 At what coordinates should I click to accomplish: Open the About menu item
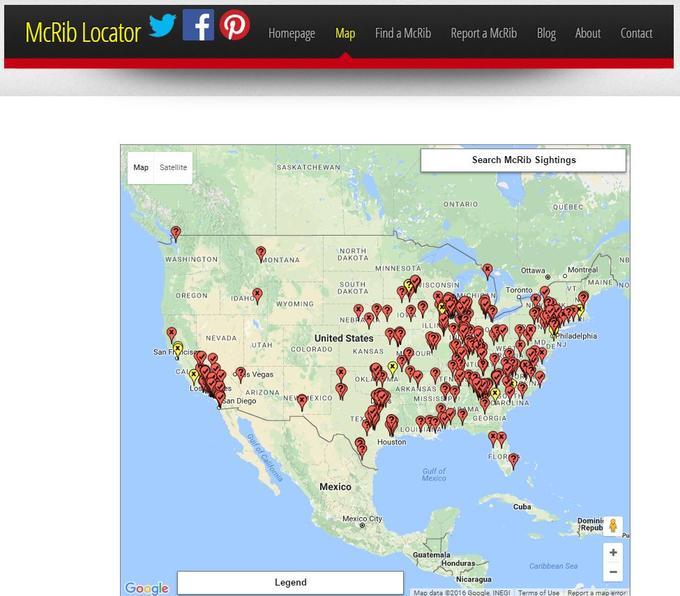tap(588, 33)
